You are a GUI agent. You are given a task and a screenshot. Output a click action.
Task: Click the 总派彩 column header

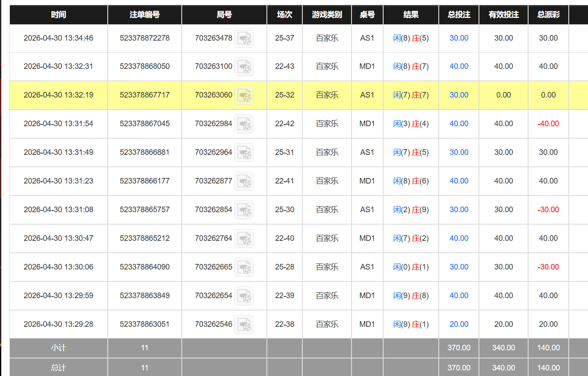[x=548, y=15]
